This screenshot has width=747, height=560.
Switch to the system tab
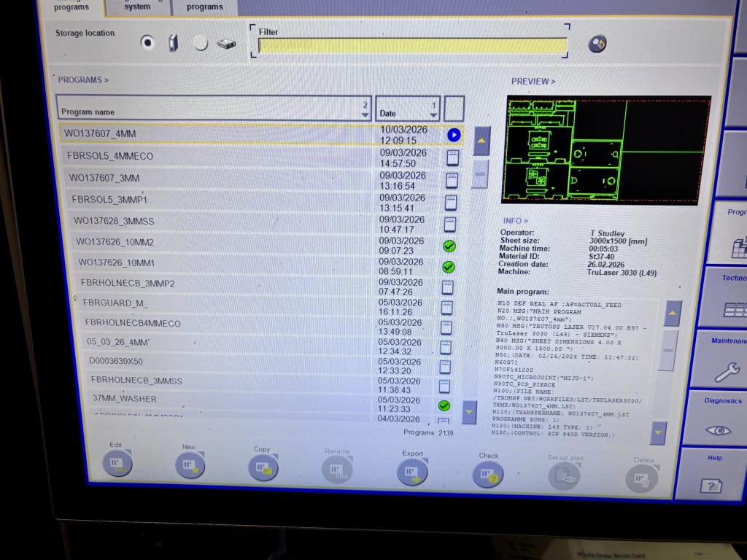pyautogui.click(x=137, y=7)
